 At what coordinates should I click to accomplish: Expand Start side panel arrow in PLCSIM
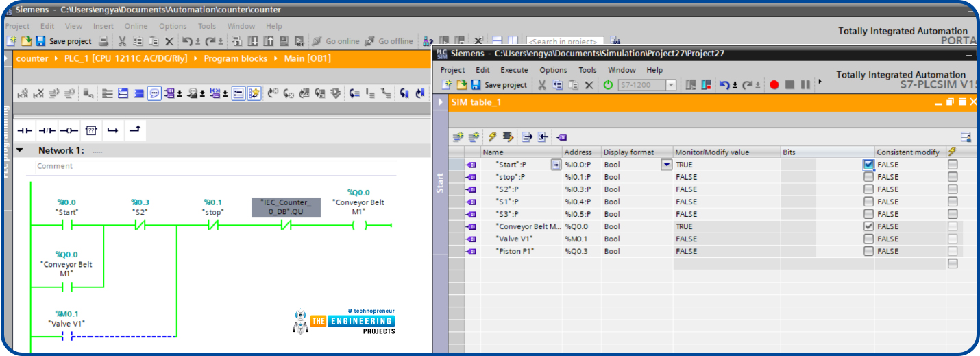(x=441, y=102)
